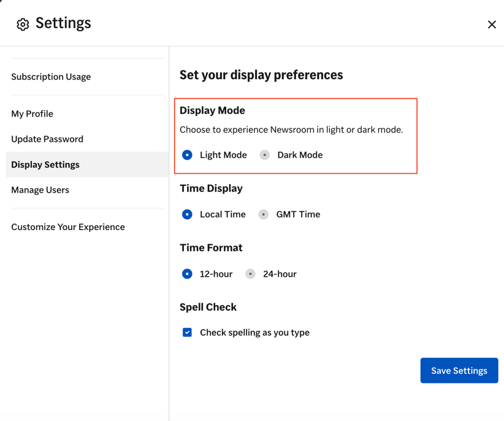This screenshot has width=504, height=421.
Task: Click the Spell Check heading
Action: click(208, 307)
